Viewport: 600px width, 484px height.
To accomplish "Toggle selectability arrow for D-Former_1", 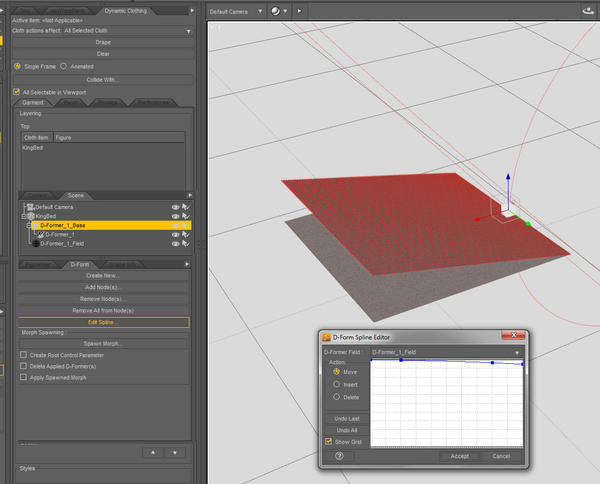I will click(x=186, y=235).
